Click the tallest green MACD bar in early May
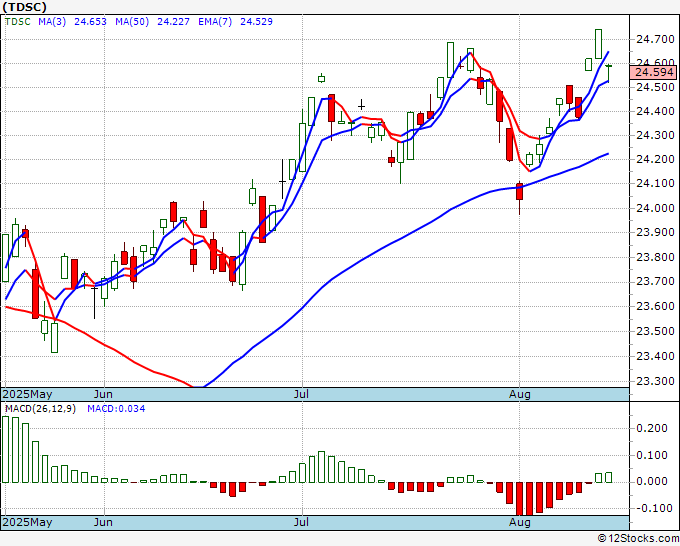Viewport: 680px width, 546px height. point(6,449)
